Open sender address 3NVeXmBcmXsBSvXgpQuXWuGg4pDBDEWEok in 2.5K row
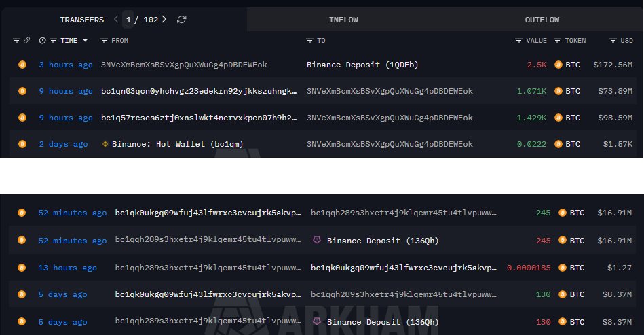 (184, 65)
